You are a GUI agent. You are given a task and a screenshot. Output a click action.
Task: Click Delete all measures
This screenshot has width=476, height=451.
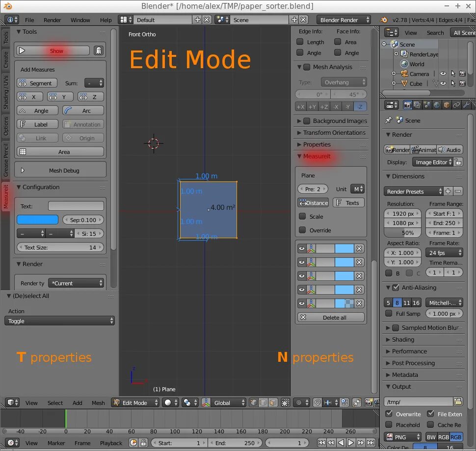331,318
